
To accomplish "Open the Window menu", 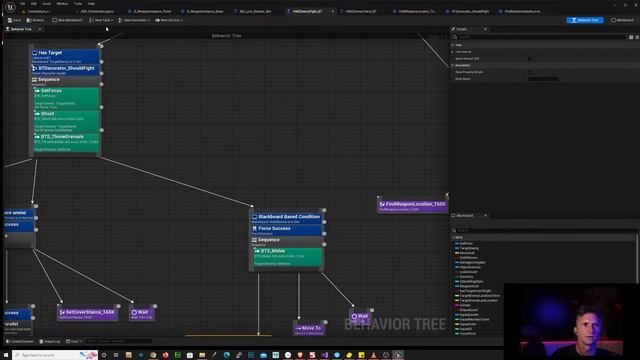I will click(62, 4).
